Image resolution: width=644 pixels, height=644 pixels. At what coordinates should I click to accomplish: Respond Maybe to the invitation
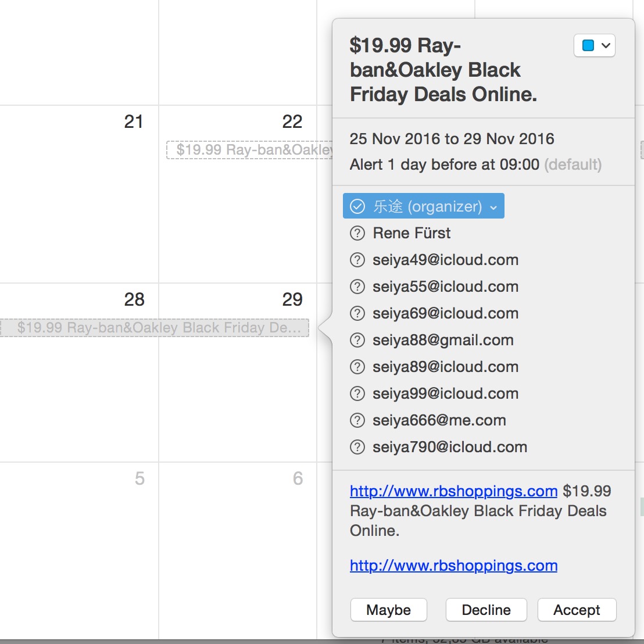[x=388, y=610]
